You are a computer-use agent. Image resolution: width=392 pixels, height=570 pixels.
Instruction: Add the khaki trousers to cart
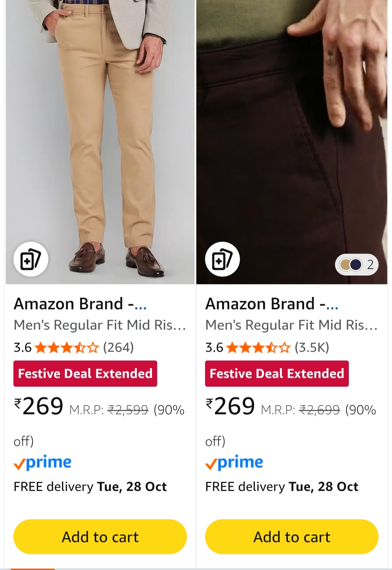click(x=100, y=537)
